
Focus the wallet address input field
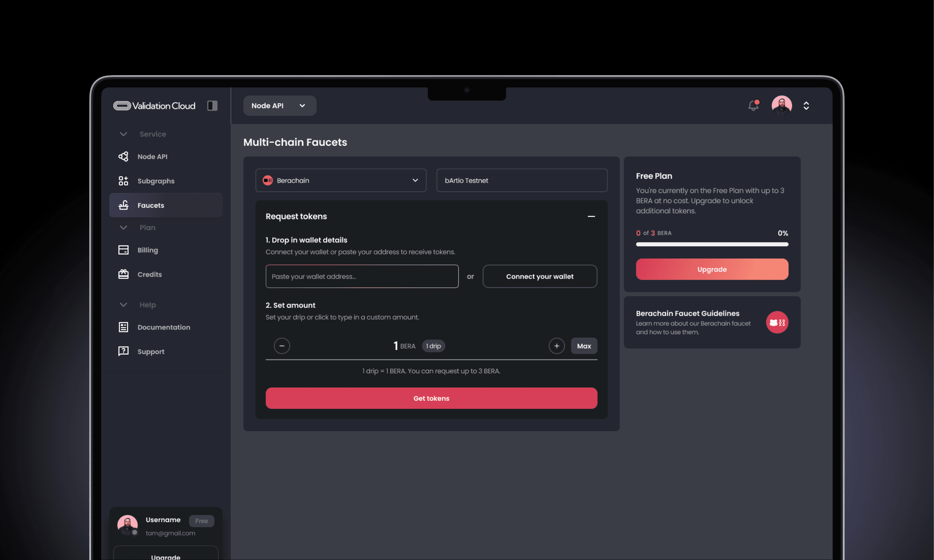tap(362, 277)
